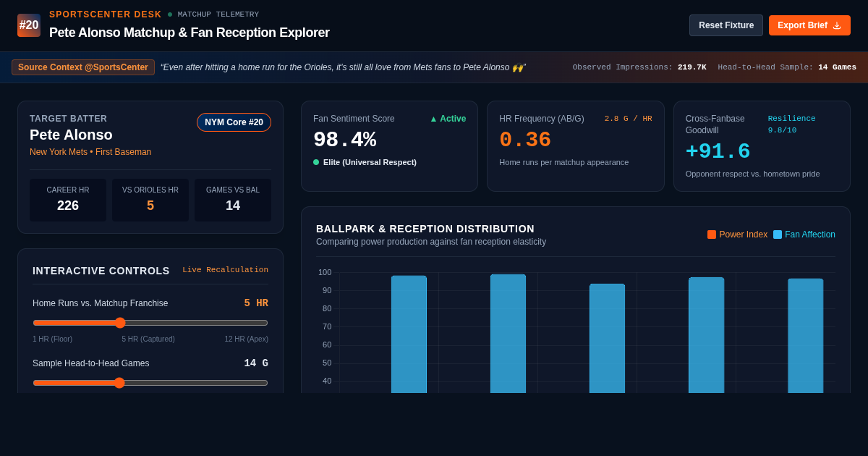Click the 1 HR (Floor) slider label
868x456 pixels.
[x=52, y=339]
